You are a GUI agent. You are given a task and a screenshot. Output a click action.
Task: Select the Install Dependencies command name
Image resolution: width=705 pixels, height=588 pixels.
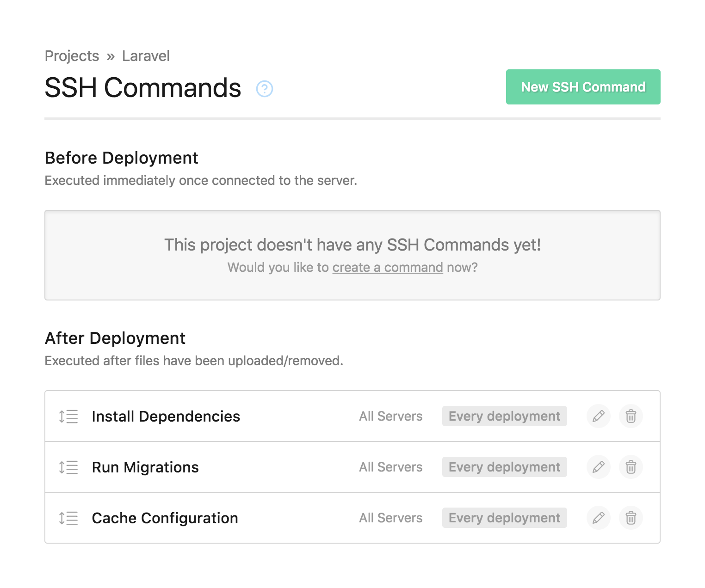pyautogui.click(x=166, y=416)
